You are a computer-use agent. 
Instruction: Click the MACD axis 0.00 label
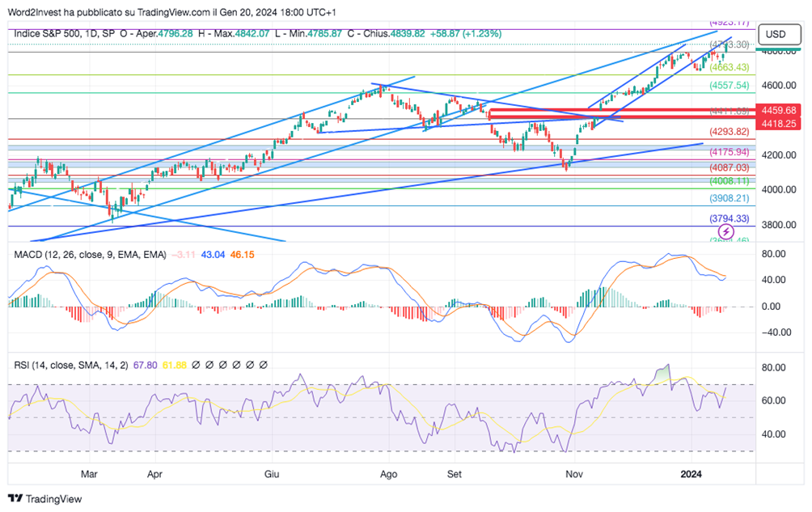(771, 307)
